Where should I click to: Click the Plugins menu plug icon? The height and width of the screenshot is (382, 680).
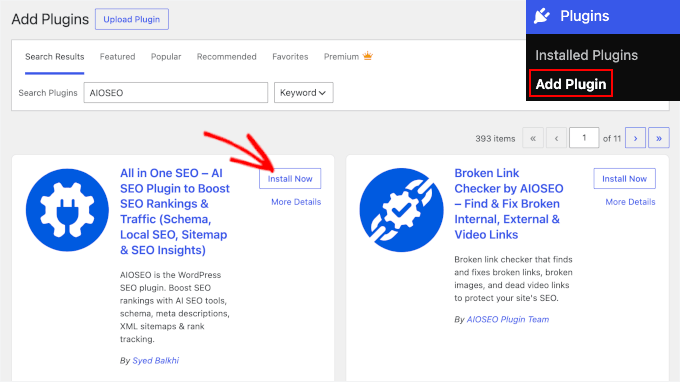click(542, 16)
